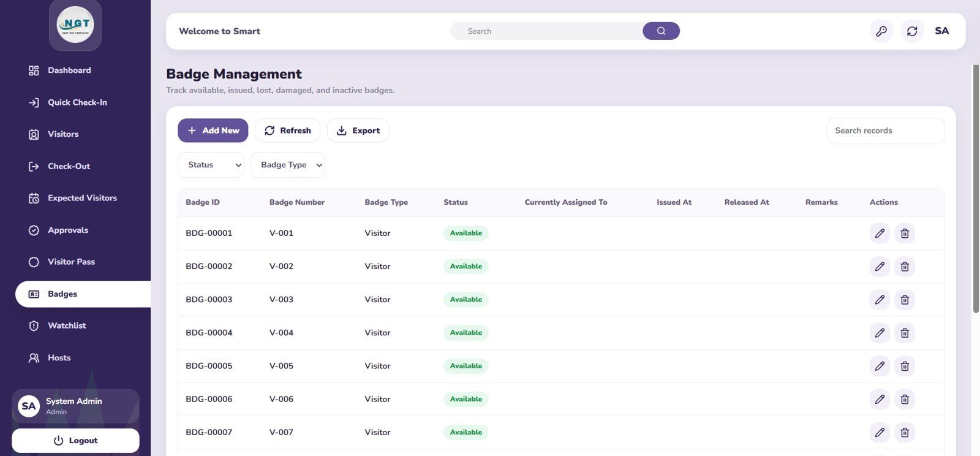
Task: Delete badge BDG-00001 with trash icon
Action: pos(905,234)
